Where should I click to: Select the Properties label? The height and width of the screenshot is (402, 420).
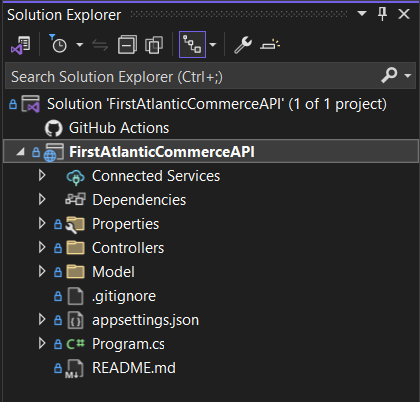click(x=125, y=224)
